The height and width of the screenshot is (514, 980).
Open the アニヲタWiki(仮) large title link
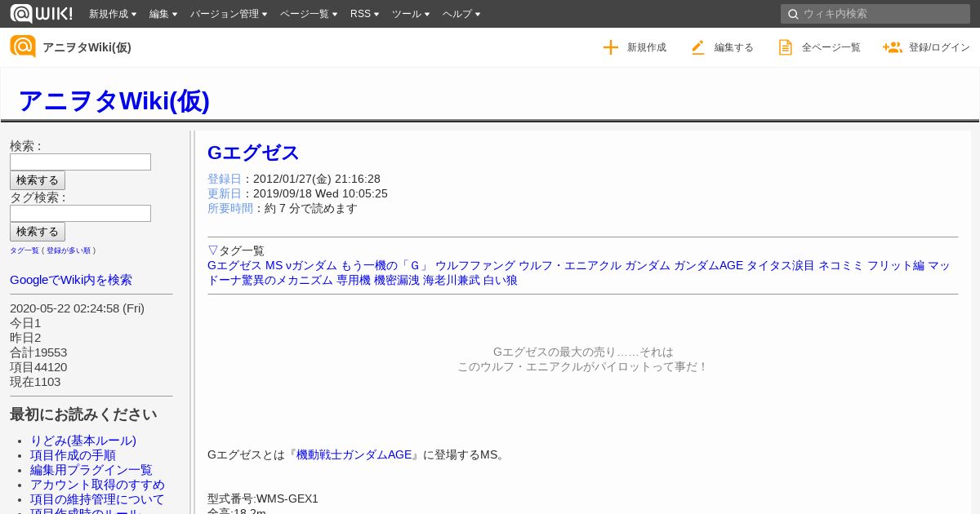pyautogui.click(x=114, y=101)
